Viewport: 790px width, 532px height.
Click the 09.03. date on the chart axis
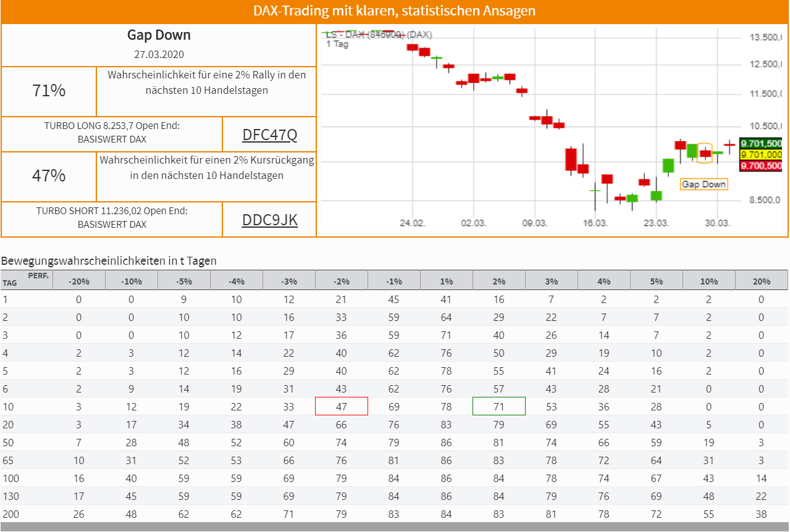535,223
